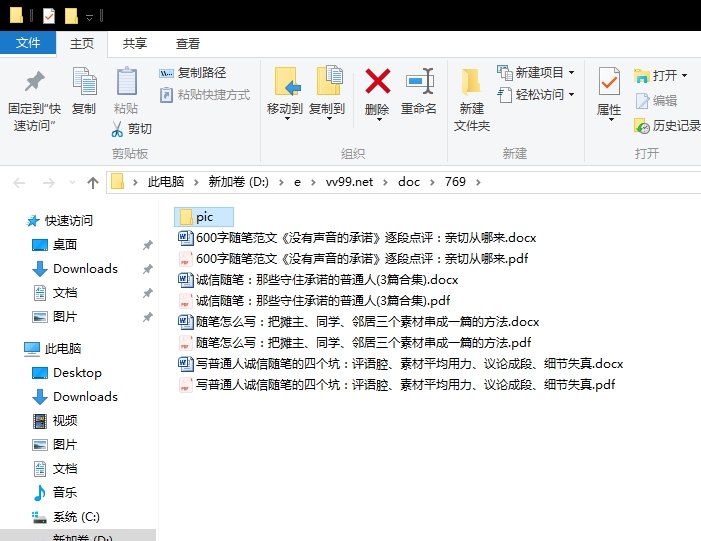Click vv99.net breadcrumb in address bar

pos(349,182)
